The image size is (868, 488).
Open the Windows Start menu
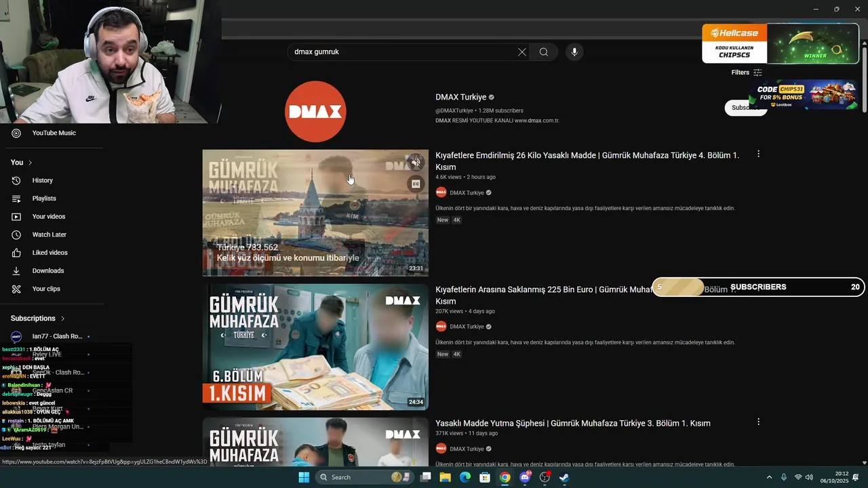tap(304, 477)
